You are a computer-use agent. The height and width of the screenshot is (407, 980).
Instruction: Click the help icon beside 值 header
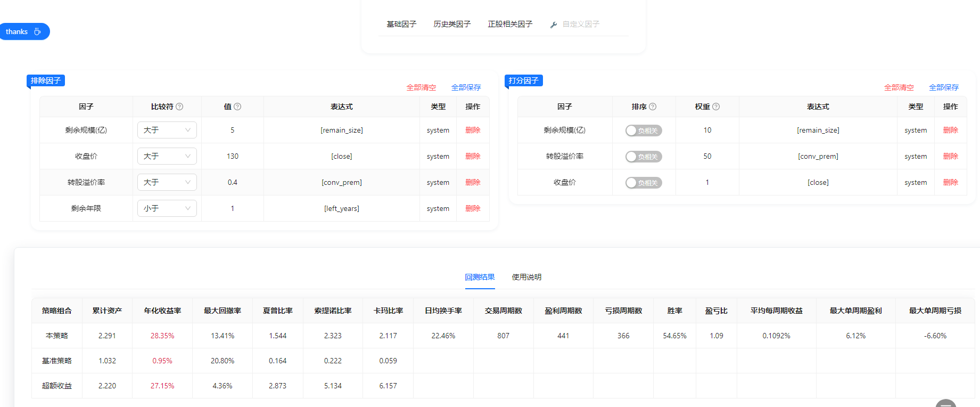click(237, 107)
